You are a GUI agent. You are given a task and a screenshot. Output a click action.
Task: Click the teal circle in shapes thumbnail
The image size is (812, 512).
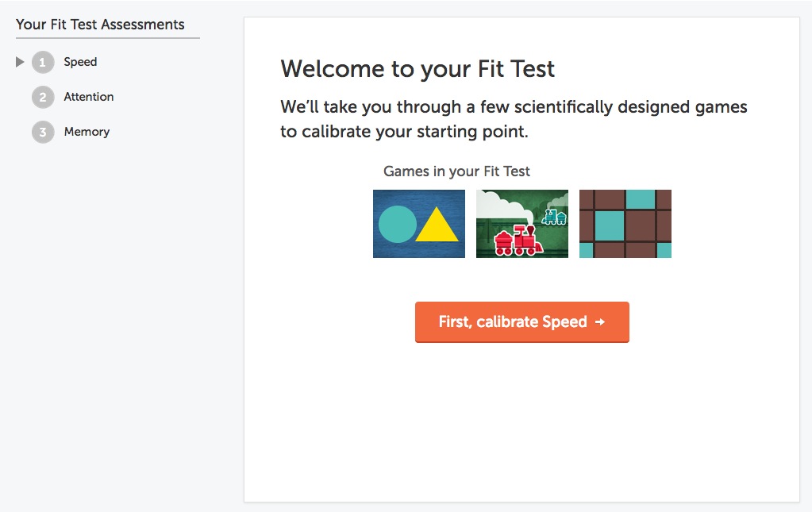pyautogui.click(x=398, y=224)
